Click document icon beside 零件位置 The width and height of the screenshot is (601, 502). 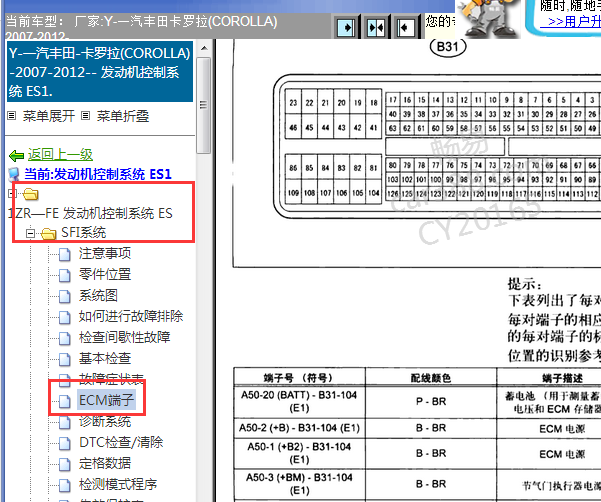point(65,275)
